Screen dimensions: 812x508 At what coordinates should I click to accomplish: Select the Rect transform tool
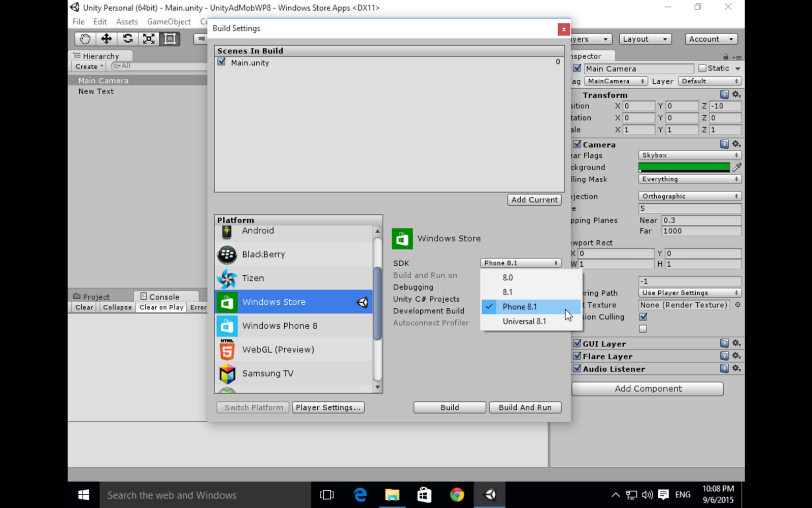[x=170, y=39]
